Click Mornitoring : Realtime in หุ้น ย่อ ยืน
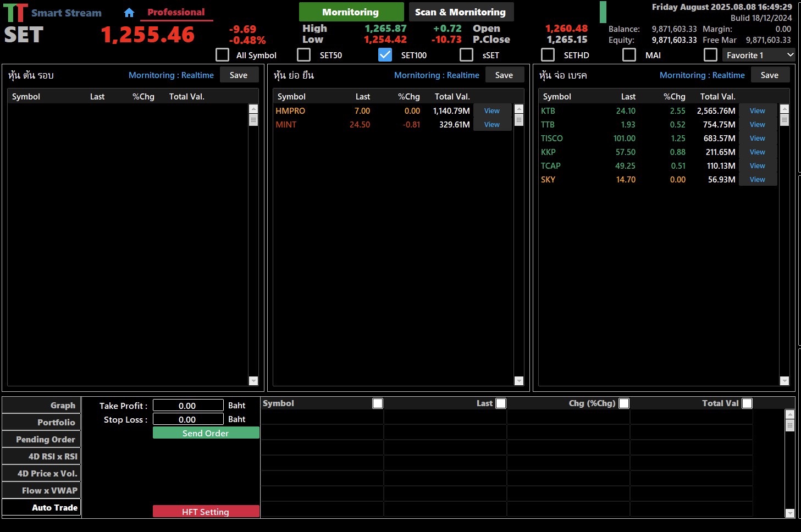 click(x=437, y=75)
